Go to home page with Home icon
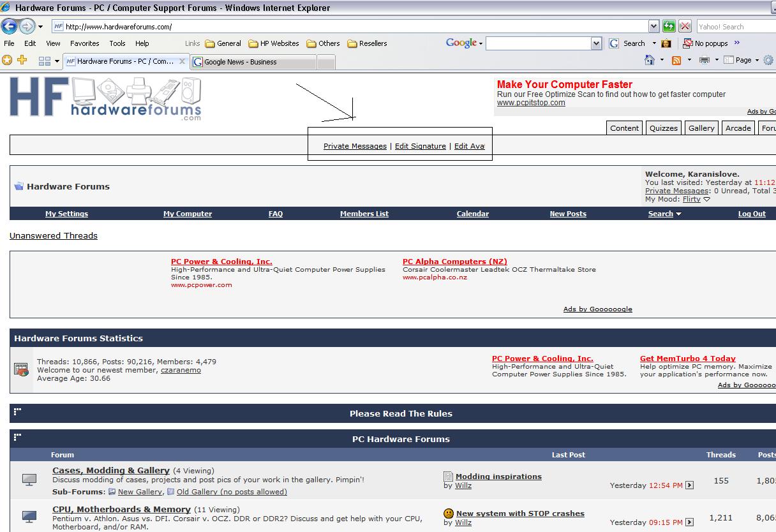Viewport: 776px width, 532px height. 650,60
